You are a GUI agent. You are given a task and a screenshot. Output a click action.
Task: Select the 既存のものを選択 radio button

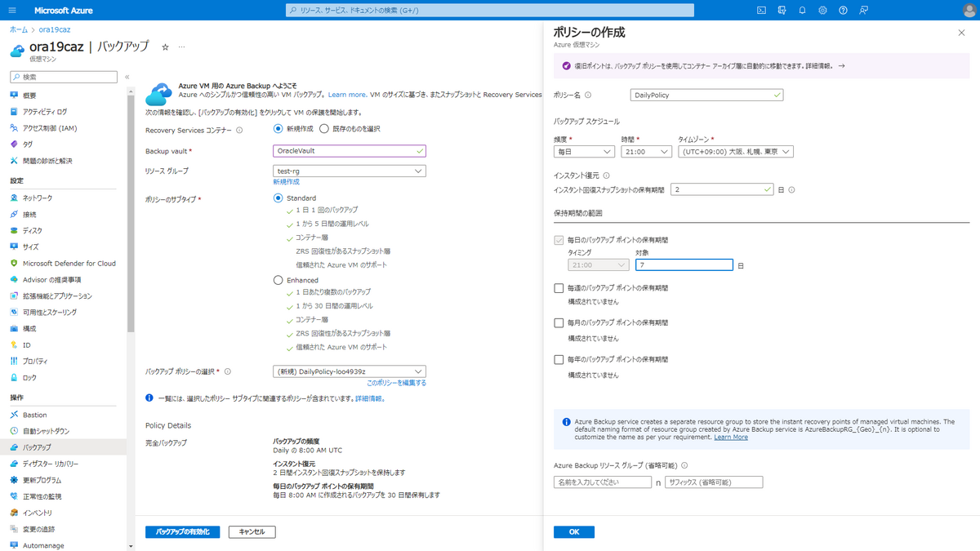[x=324, y=129]
